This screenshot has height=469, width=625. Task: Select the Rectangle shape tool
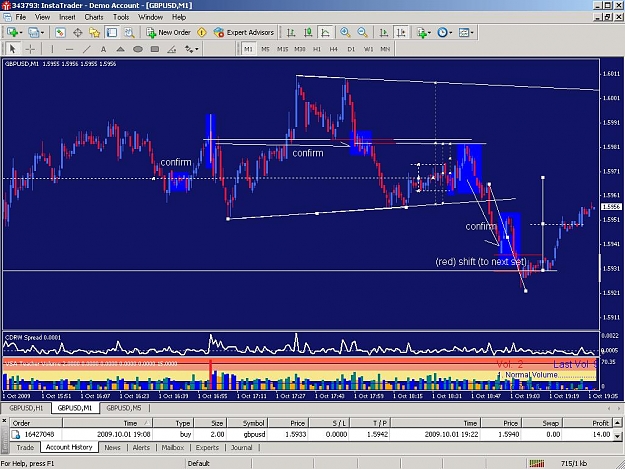coord(155,49)
